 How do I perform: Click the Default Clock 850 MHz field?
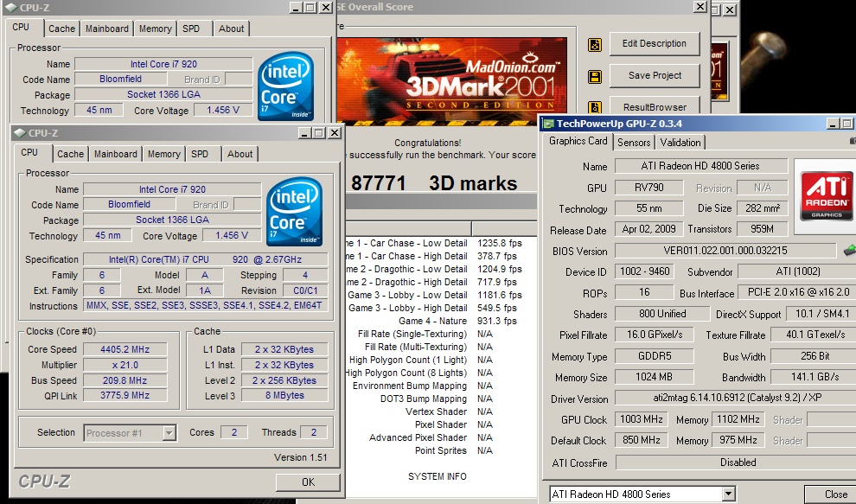point(642,440)
